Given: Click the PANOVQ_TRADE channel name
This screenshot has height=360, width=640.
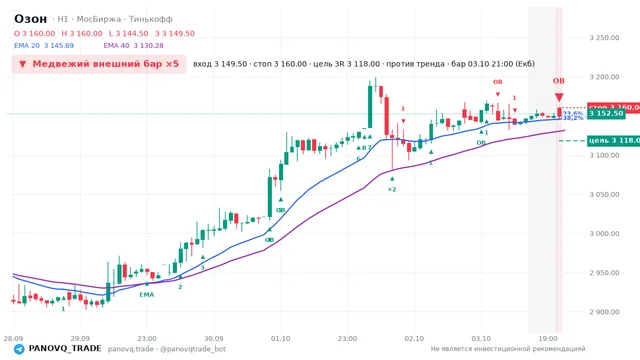Looking at the screenshot, I should click(65, 349).
